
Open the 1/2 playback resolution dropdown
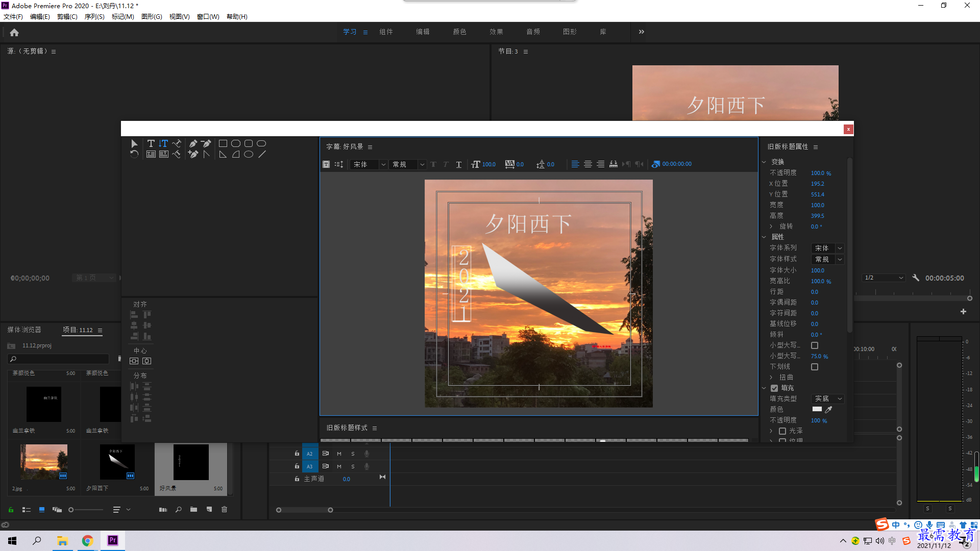pyautogui.click(x=884, y=278)
